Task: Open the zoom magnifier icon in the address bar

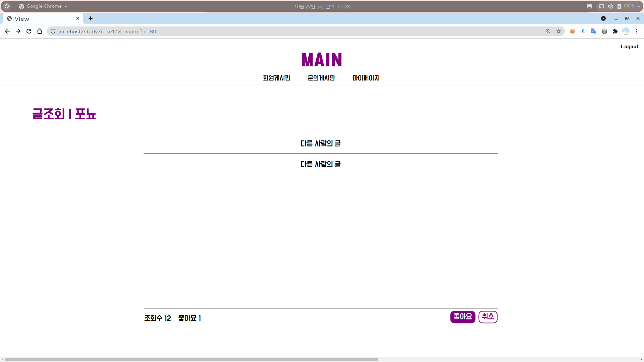Action: click(x=548, y=31)
